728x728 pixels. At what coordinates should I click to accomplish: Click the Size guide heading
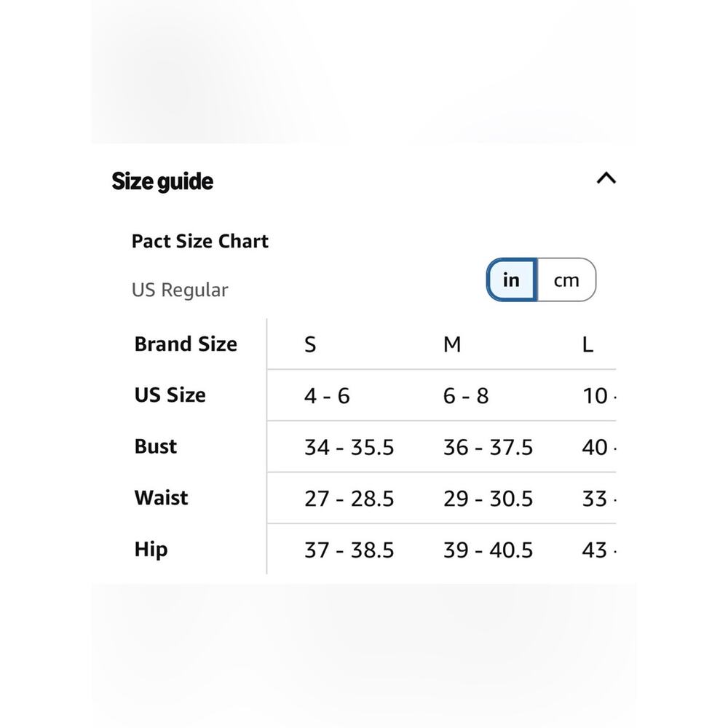pos(162,181)
